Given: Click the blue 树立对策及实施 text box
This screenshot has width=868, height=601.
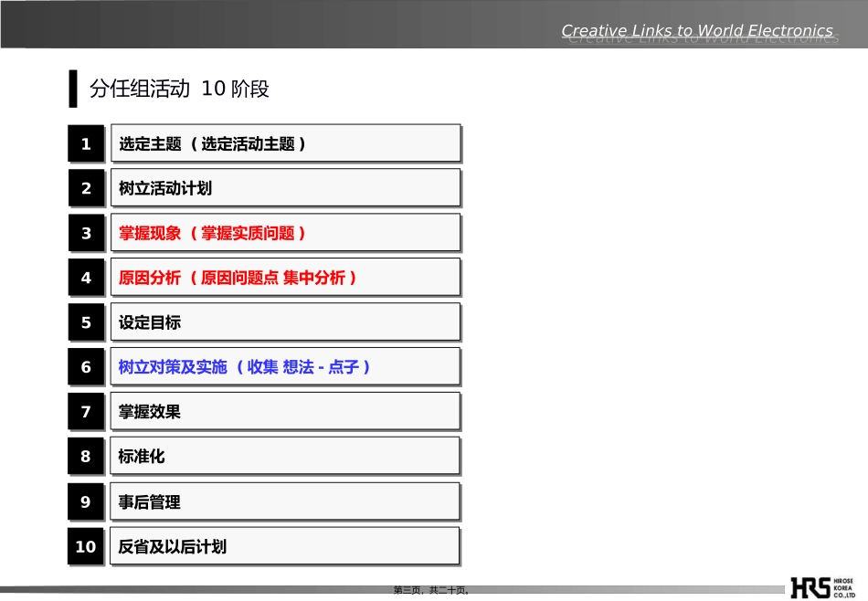Looking at the screenshot, I should [x=286, y=366].
